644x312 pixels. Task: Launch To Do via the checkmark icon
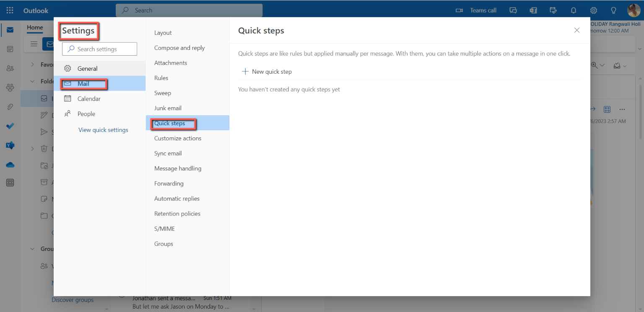(x=10, y=126)
